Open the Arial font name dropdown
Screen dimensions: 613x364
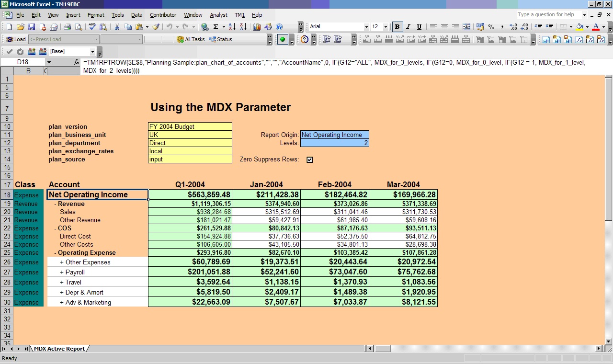tap(366, 27)
